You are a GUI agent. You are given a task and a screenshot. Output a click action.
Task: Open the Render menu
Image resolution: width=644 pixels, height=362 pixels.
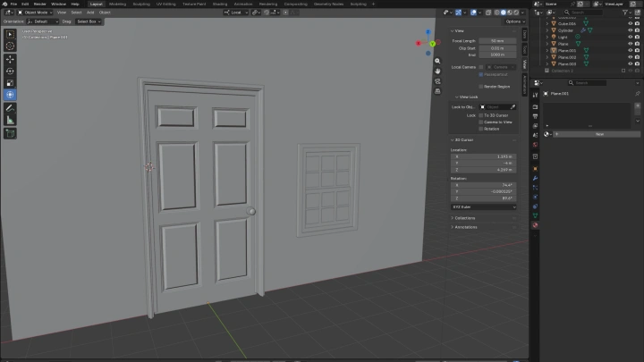click(x=39, y=4)
